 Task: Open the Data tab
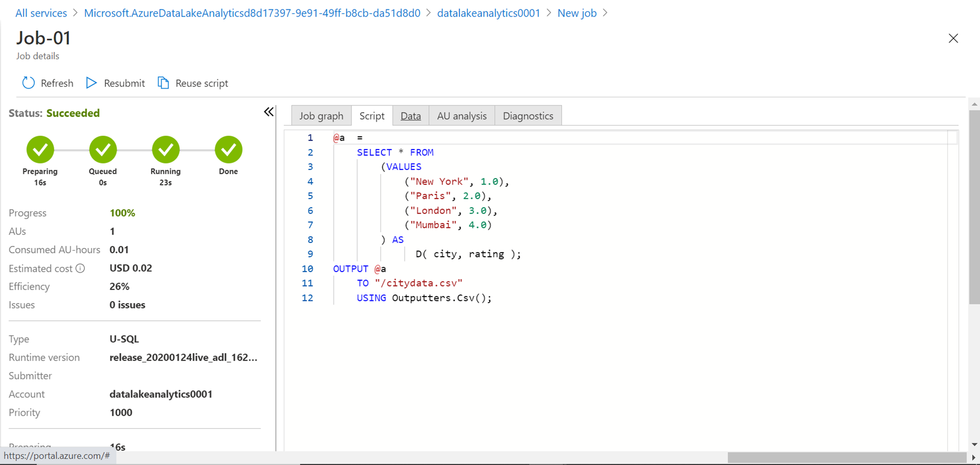point(411,116)
